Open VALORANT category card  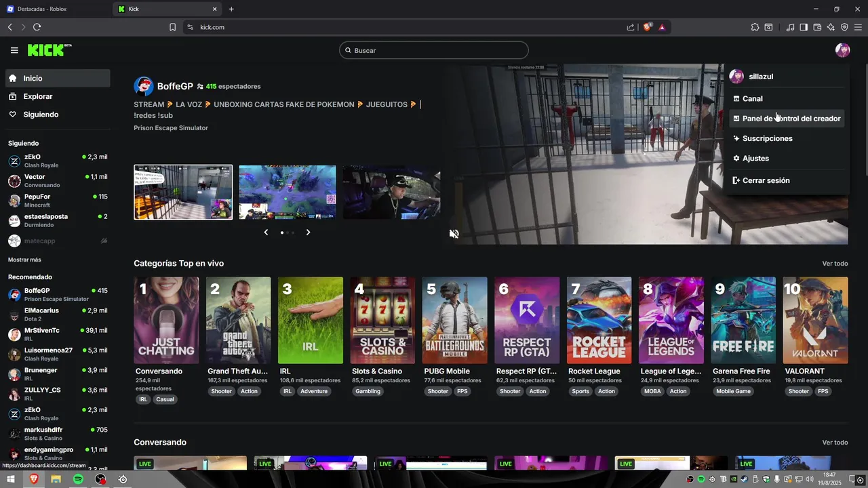tap(816, 321)
